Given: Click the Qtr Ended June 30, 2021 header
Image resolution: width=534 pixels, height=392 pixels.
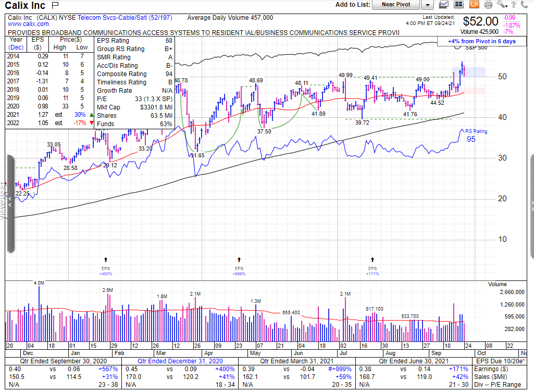Looking at the screenshot, I should pos(414,361).
